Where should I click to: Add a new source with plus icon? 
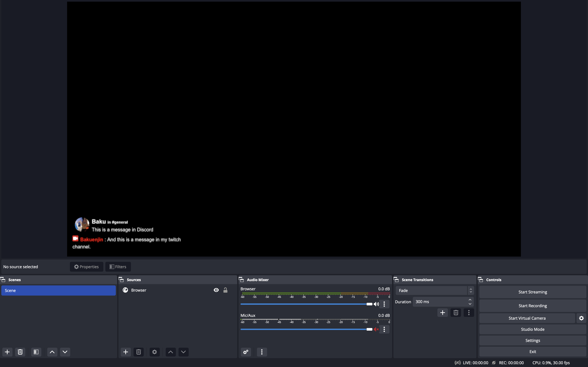126,352
